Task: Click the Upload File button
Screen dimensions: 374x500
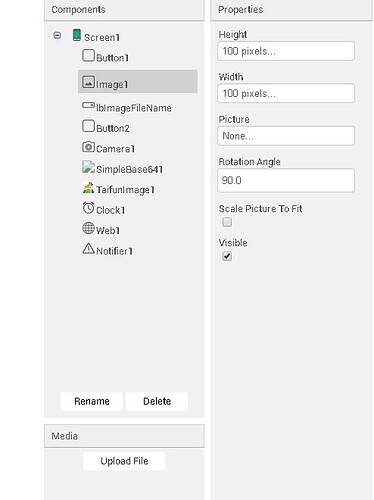Action: tap(124, 461)
